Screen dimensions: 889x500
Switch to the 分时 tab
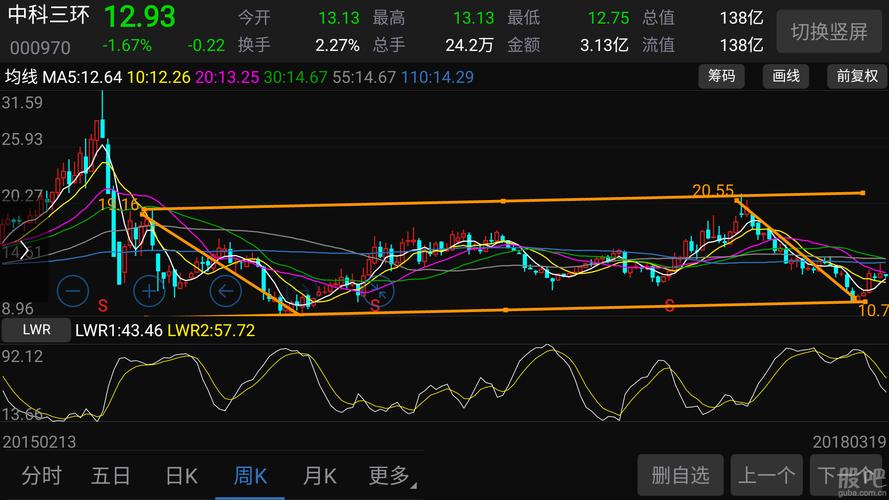coord(41,476)
